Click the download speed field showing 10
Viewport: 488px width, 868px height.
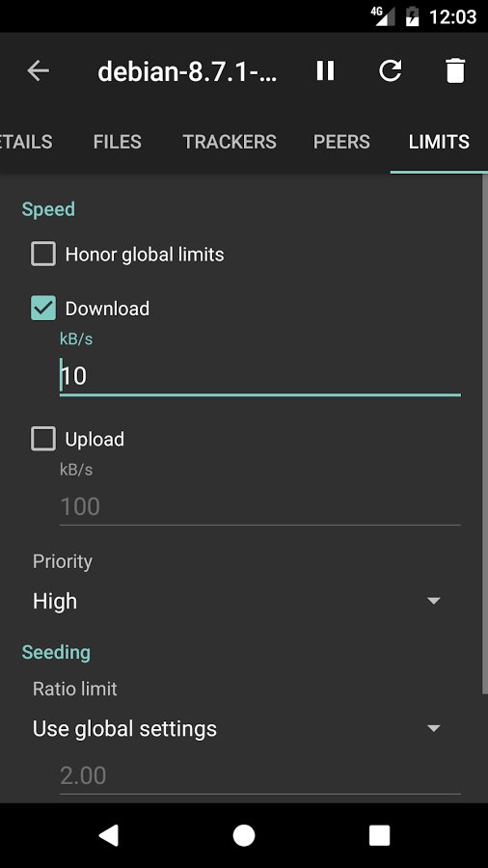pos(260,376)
